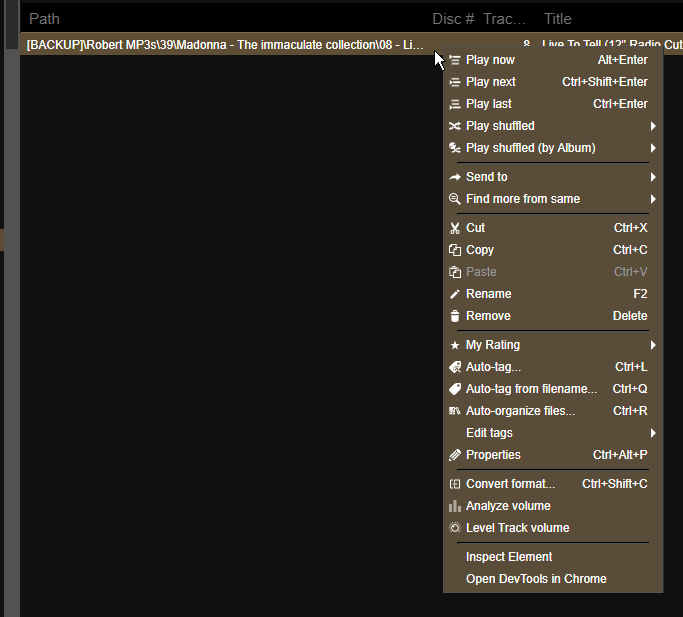683x617 pixels.
Task: Select Inspect Element option
Action: point(509,557)
